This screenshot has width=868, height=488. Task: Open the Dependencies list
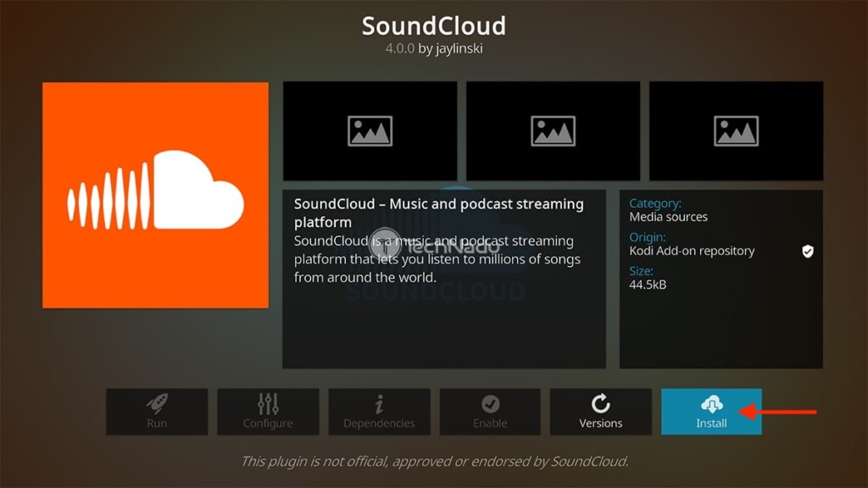coord(379,412)
